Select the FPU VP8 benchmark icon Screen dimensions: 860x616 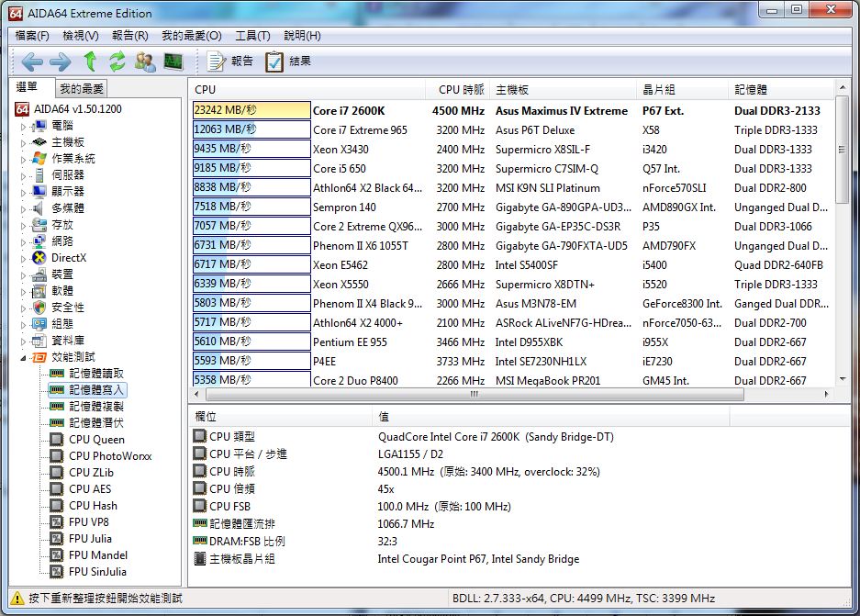pos(57,522)
